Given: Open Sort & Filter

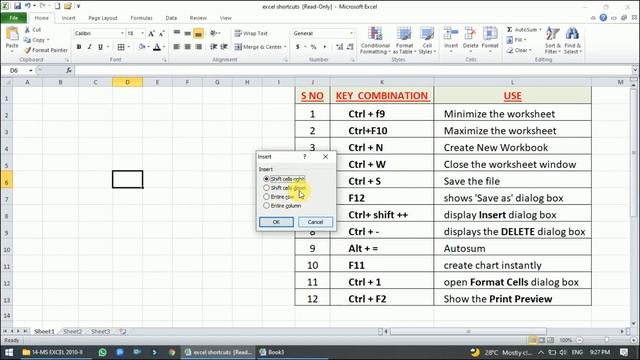Looking at the screenshot, I should (x=553, y=40).
